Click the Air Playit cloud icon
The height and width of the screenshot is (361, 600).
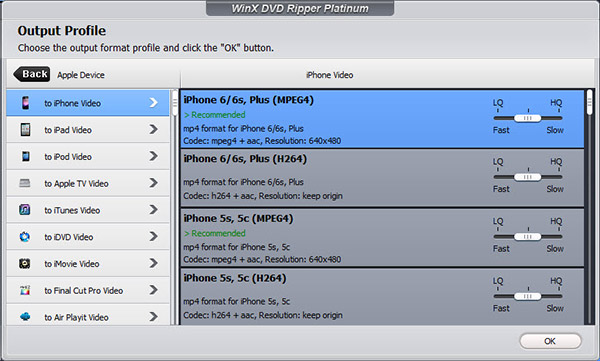point(25,317)
